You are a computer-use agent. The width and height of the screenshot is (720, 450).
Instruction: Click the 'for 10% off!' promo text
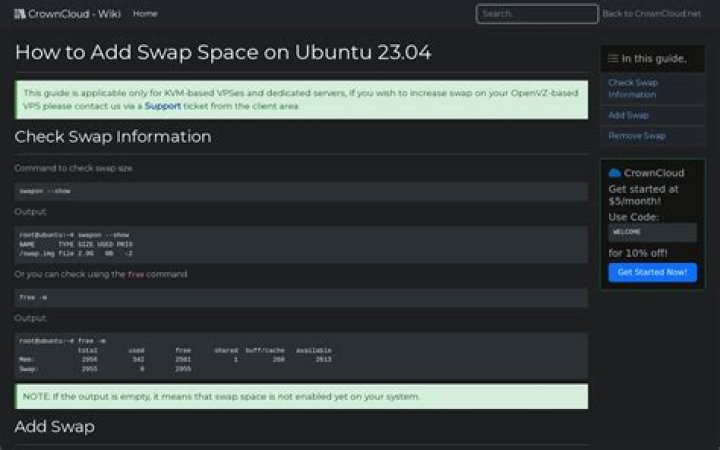click(638, 253)
